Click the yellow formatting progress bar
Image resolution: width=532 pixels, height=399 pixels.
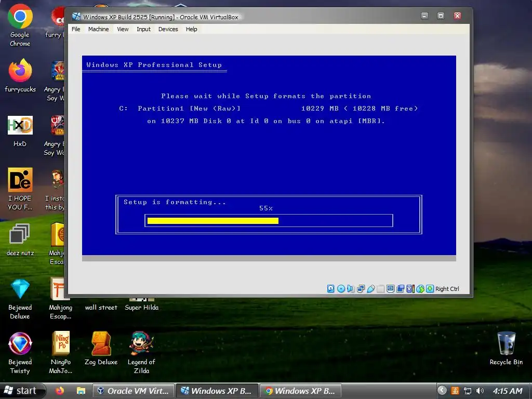212,221
